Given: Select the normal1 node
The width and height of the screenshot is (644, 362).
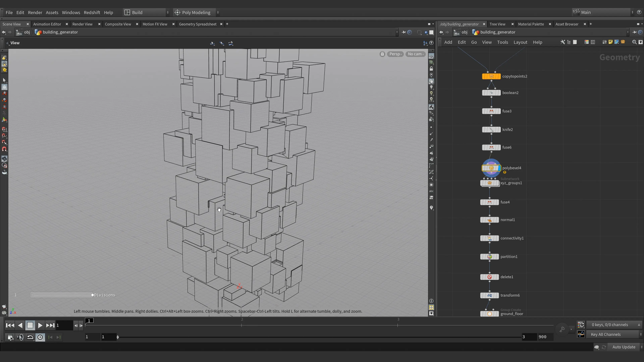Looking at the screenshot, I should pyautogui.click(x=490, y=220).
